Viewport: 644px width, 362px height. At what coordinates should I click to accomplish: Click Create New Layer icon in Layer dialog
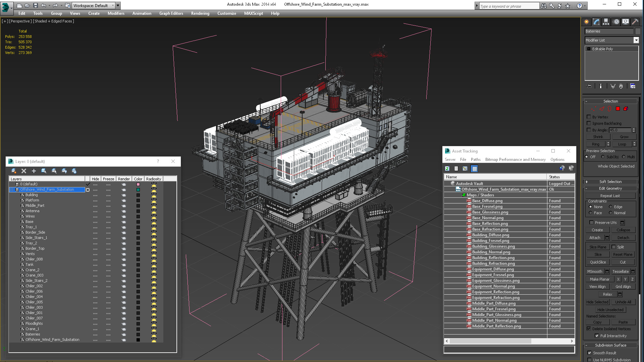click(x=14, y=171)
